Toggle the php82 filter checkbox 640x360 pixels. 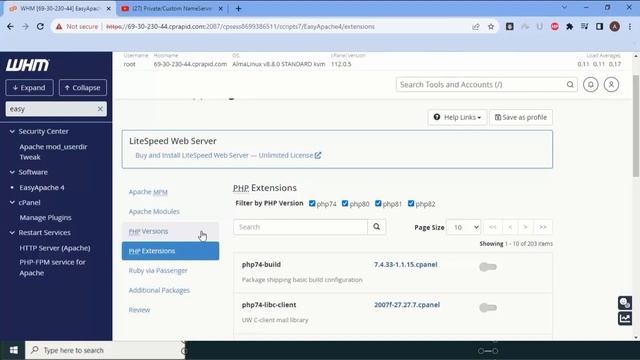click(x=411, y=203)
